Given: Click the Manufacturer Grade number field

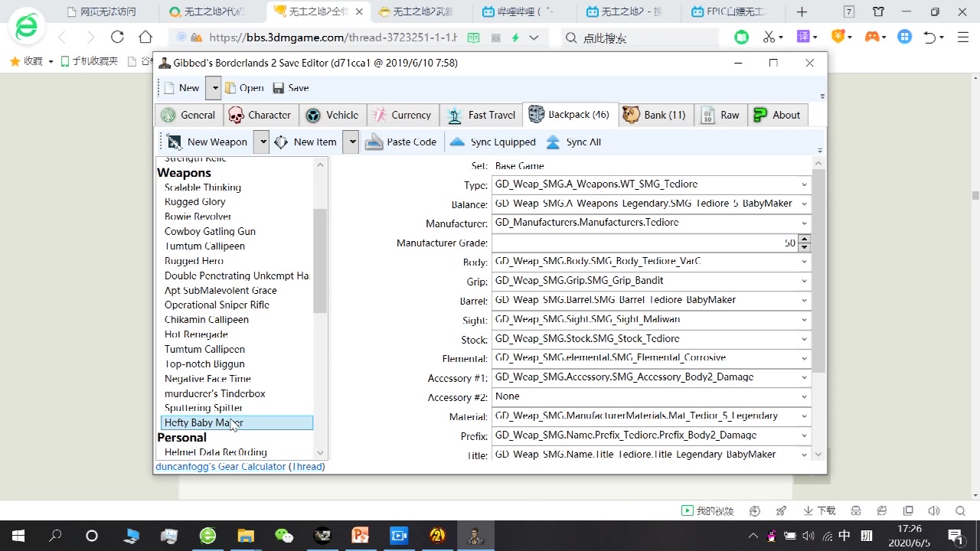Looking at the screenshot, I should pyautogui.click(x=645, y=243).
